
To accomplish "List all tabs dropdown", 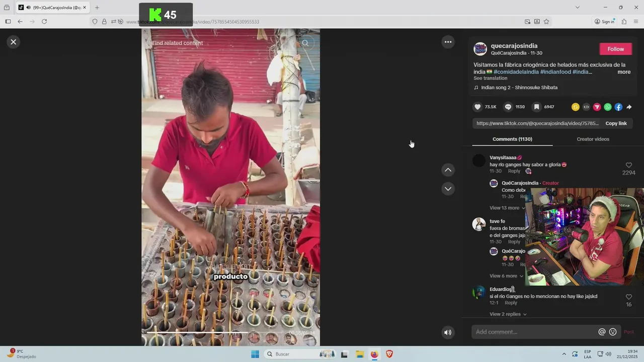I will [577, 8].
